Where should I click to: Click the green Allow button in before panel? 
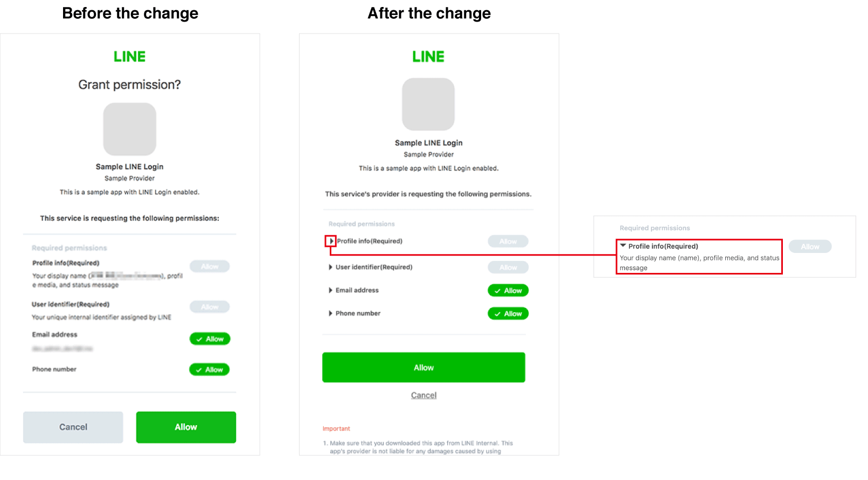coord(186,427)
